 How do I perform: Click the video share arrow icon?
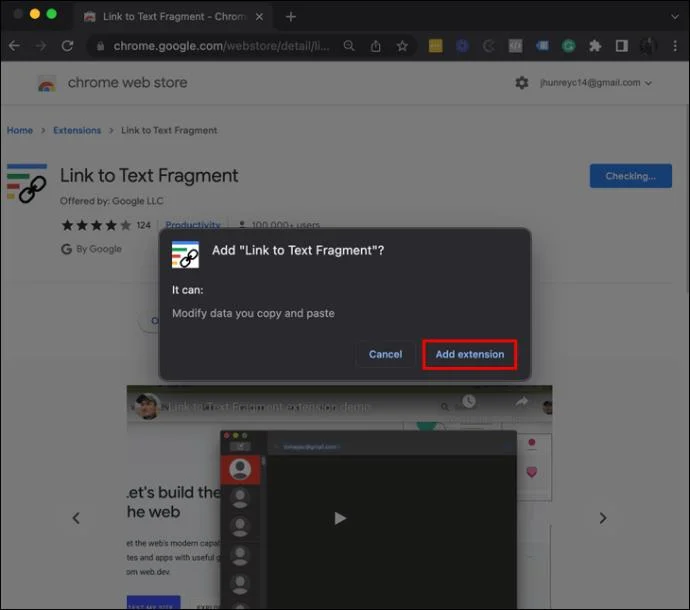521,401
